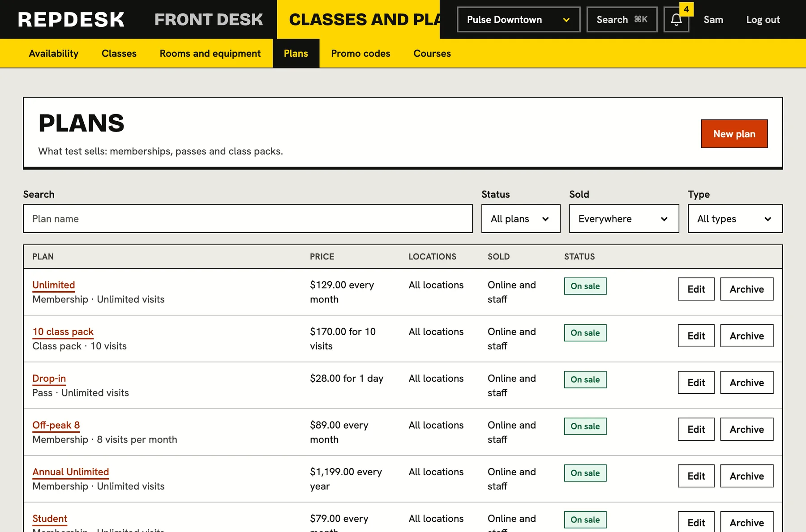806x532 pixels.
Task: Open the Rooms and equipment tab
Action: tap(210, 53)
